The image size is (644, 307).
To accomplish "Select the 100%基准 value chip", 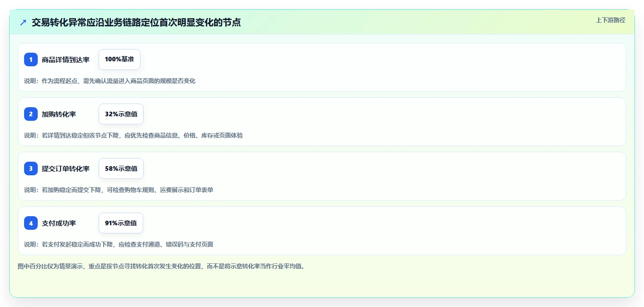I will tap(120, 59).
